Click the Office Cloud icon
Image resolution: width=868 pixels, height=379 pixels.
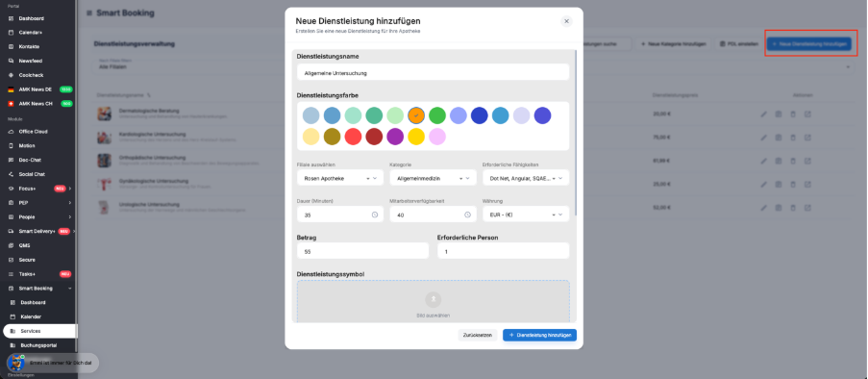12,132
